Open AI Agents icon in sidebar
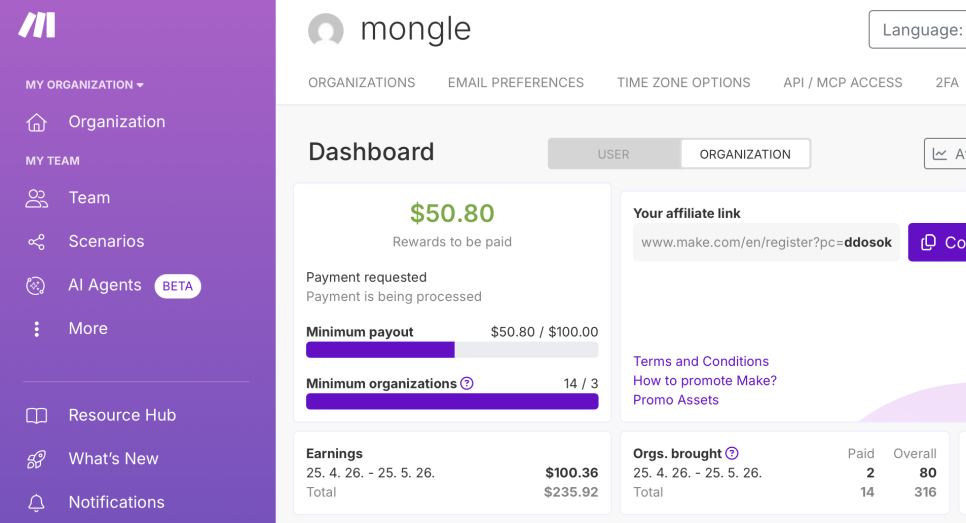 (36, 285)
